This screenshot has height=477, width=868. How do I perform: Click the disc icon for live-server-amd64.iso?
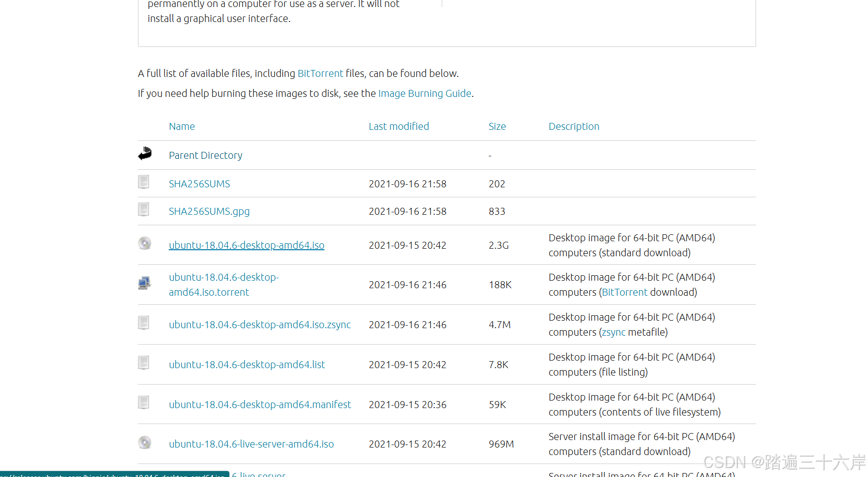(145, 443)
